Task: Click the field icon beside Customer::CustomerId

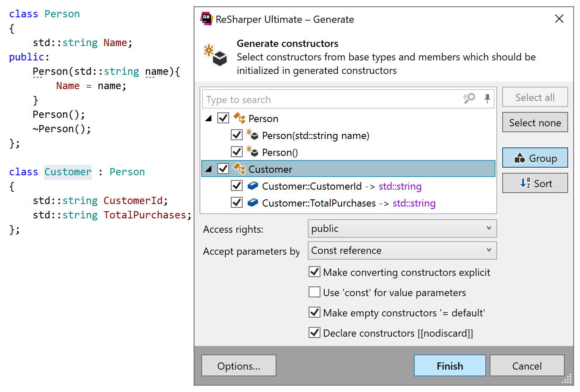Action: (x=253, y=186)
